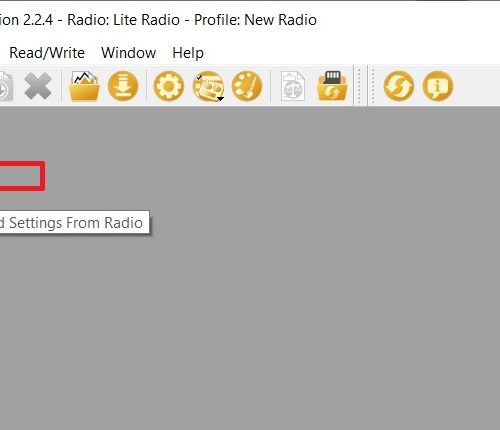Click the radio profile transmitter icon
The height and width of the screenshot is (430, 500).
[x=207, y=86]
